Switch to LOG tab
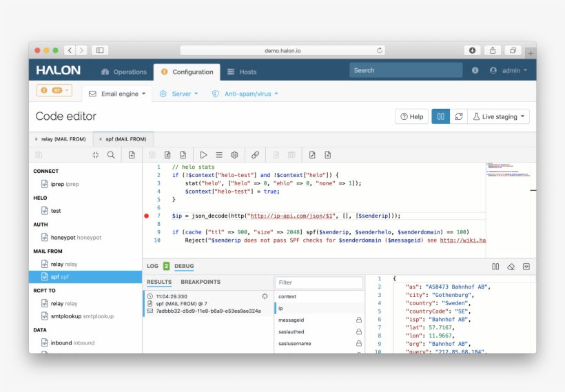This screenshot has width=565, height=392. point(152,266)
